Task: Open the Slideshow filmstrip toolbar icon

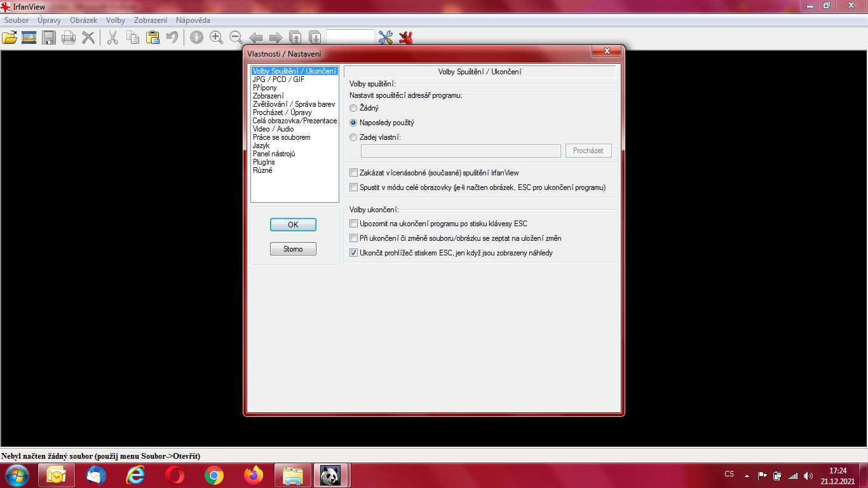Action: tap(29, 37)
